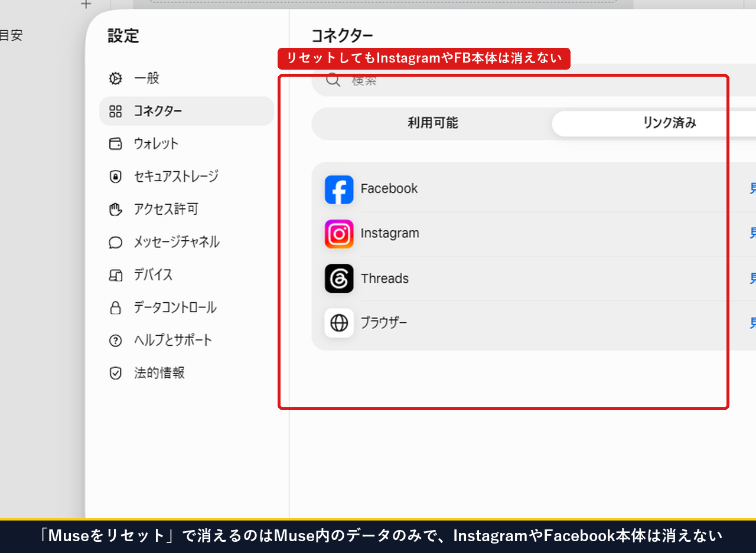Go to デバイス settings
The height and width of the screenshot is (553, 756).
pyautogui.click(x=187, y=275)
